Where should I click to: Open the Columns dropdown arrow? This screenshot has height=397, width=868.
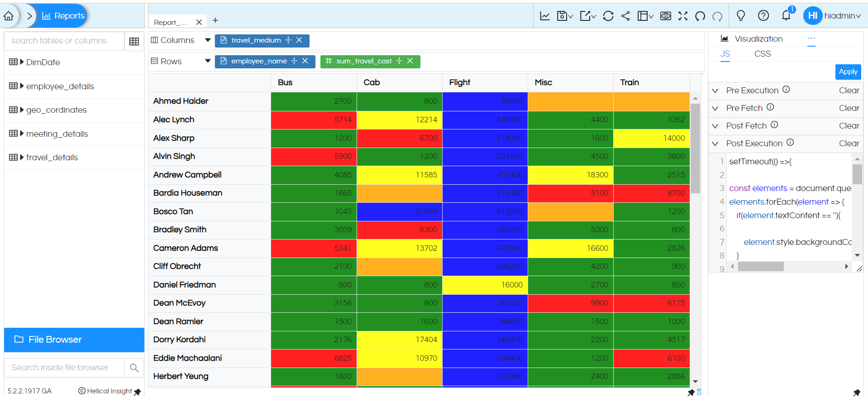(x=208, y=40)
